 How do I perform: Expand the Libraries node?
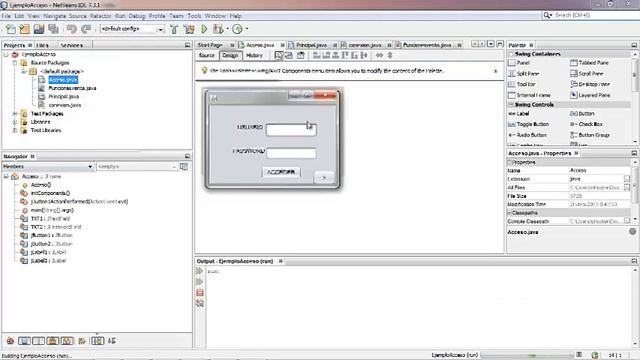pyautogui.click(x=15, y=122)
